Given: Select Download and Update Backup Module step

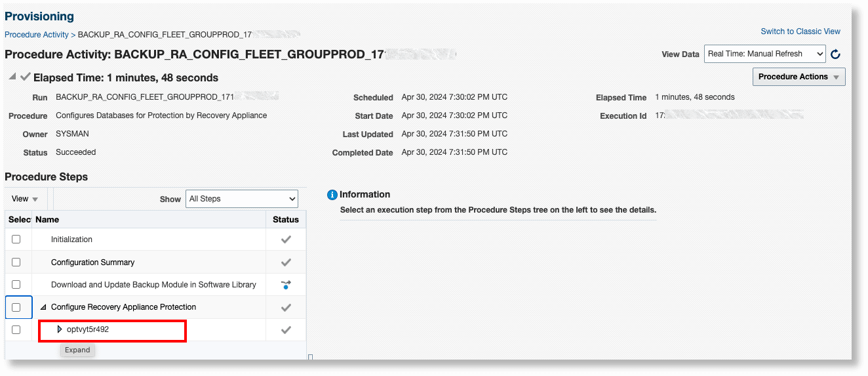Looking at the screenshot, I should coord(153,285).
